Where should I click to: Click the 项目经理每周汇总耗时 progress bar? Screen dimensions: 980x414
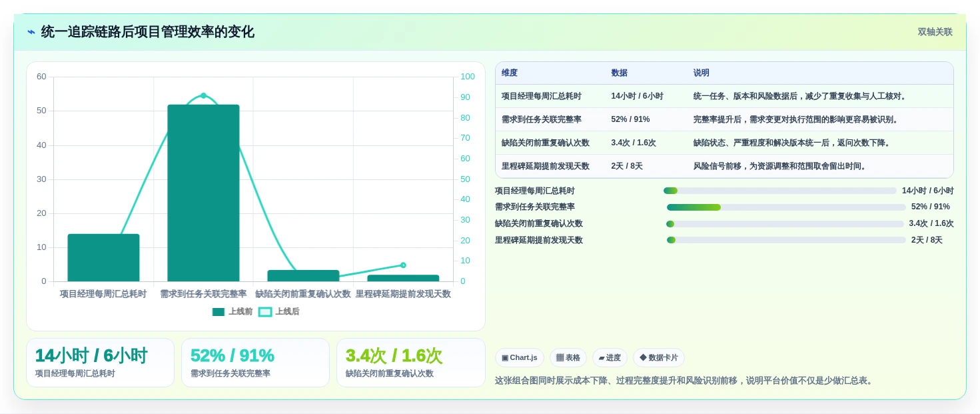(780, 191)
